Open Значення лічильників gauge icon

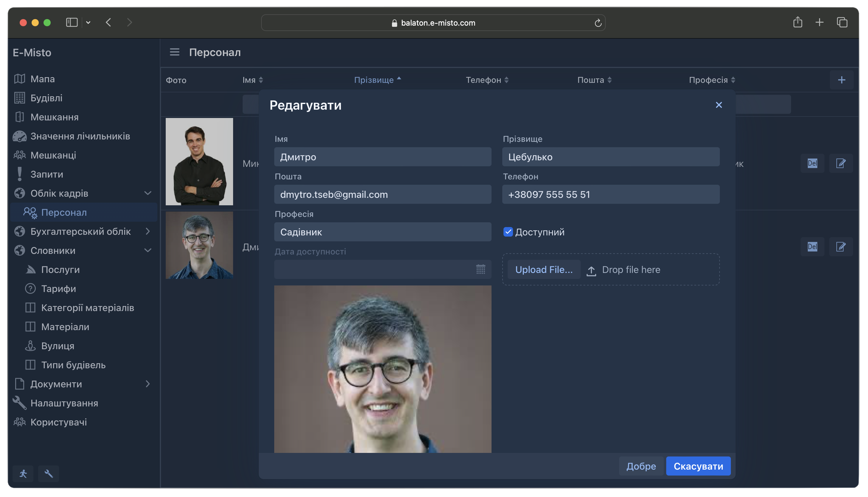pos(19,136)
